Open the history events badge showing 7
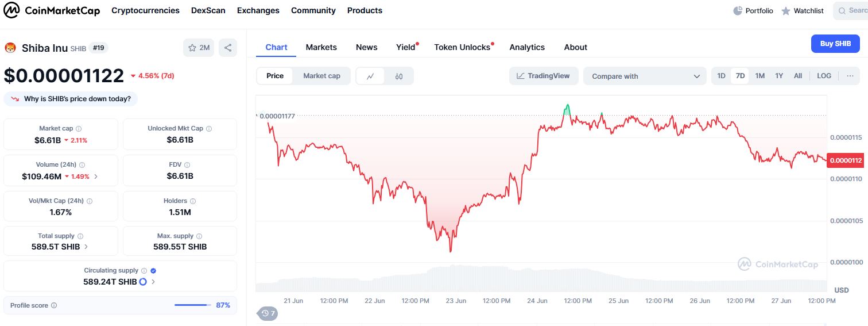868x326 pixels. click(268, 313)
